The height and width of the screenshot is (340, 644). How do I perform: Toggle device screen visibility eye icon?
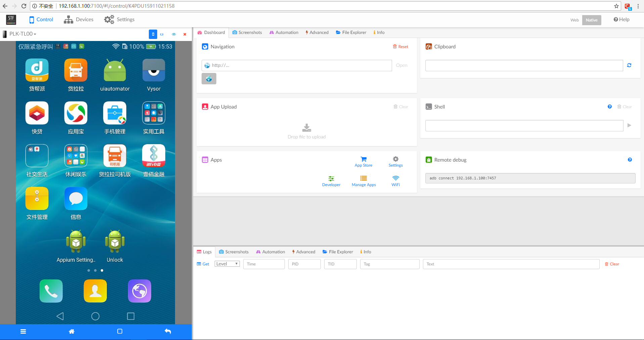click(x=174, y=34)
